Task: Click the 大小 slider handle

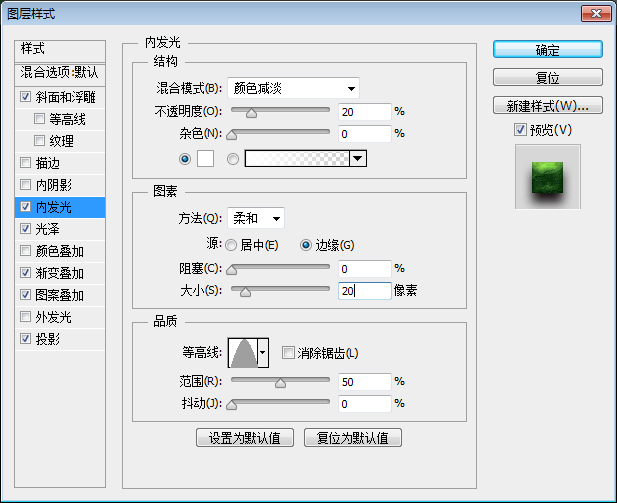Action: pyautogui.click(x=246, y=292)
